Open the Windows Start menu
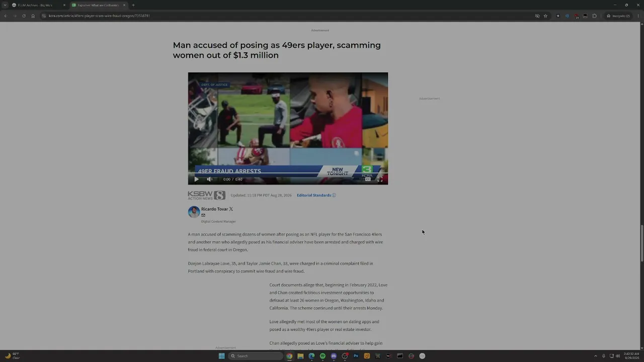Viewport: 644px width, 362px height. click(221, 356)
